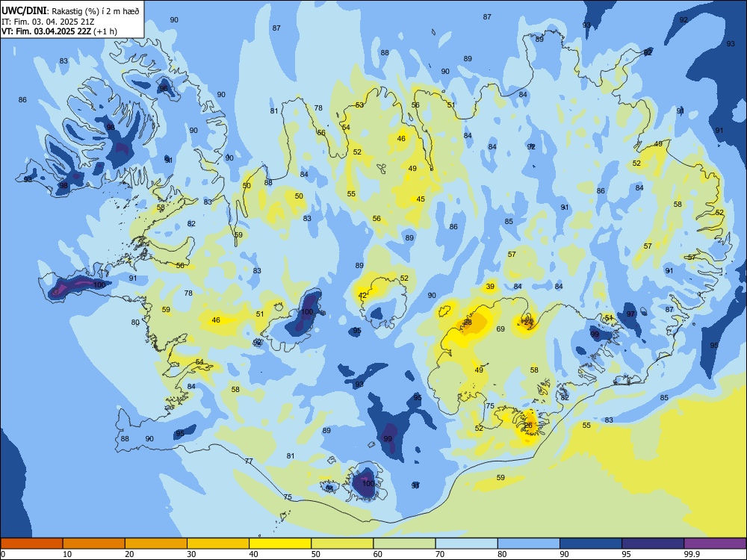Click the '26' humidity value on the map
Screen dimensions: 747x560
(x=528, y=426)
